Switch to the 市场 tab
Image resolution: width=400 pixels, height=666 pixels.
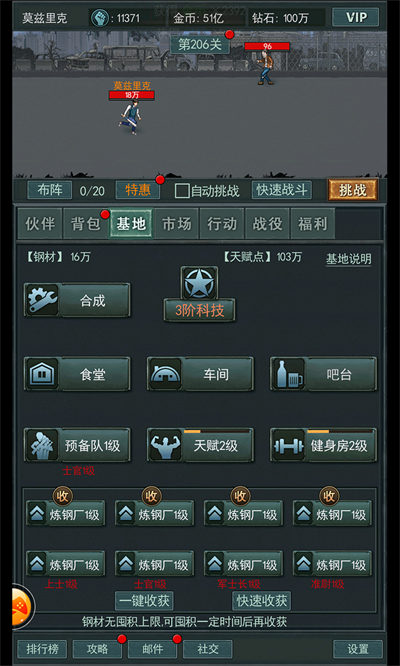tap(176, 224)
